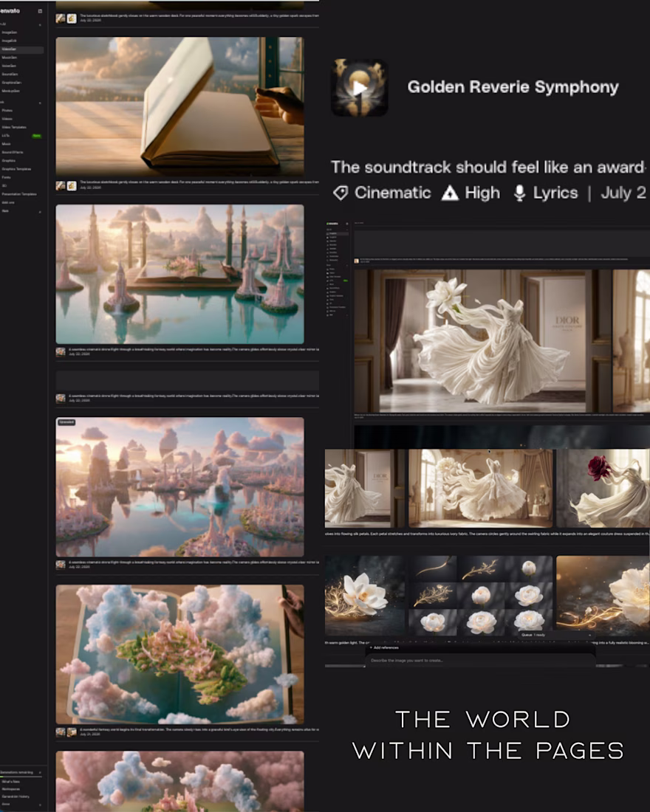Open the white flower grid reference image
This screenshot has height=812, width=650.
[481, 596]
